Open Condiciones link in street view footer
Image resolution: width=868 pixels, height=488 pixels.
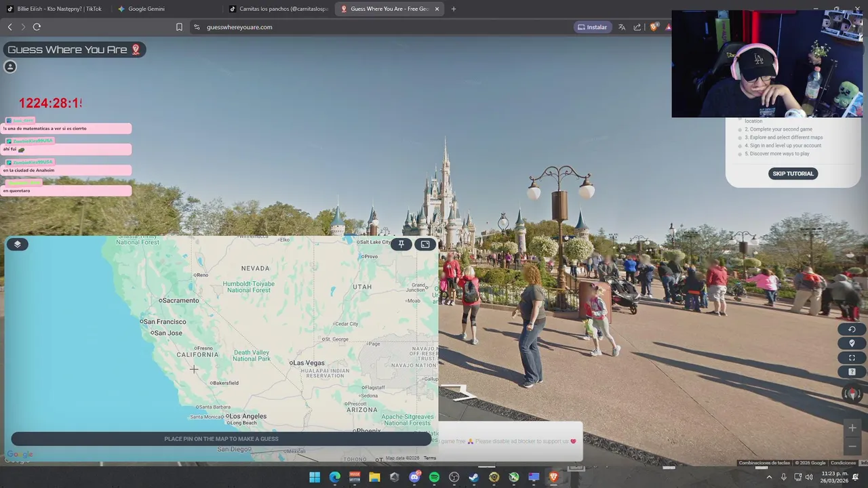[843, 463]
